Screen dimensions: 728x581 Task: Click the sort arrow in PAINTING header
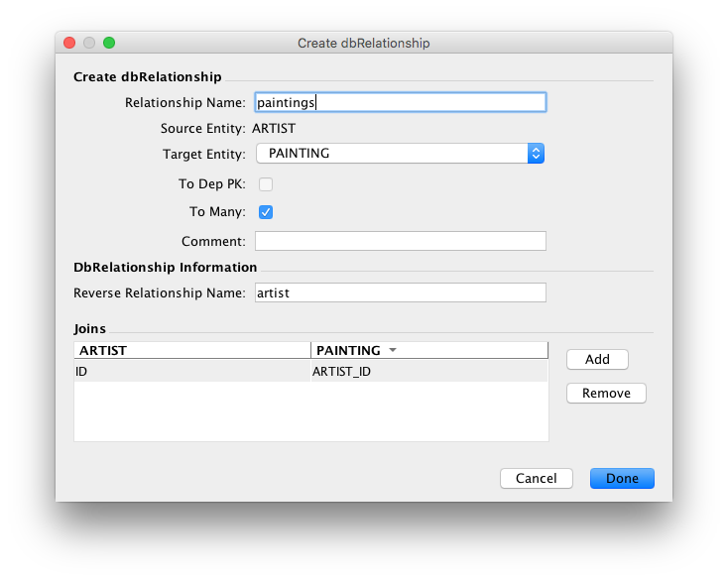(x=393, y=351)
